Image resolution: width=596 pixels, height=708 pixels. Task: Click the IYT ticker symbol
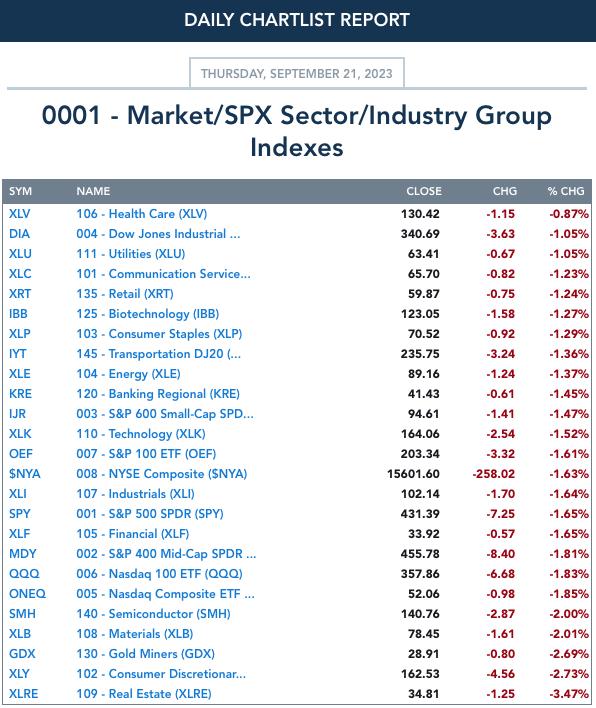[18, 354]
